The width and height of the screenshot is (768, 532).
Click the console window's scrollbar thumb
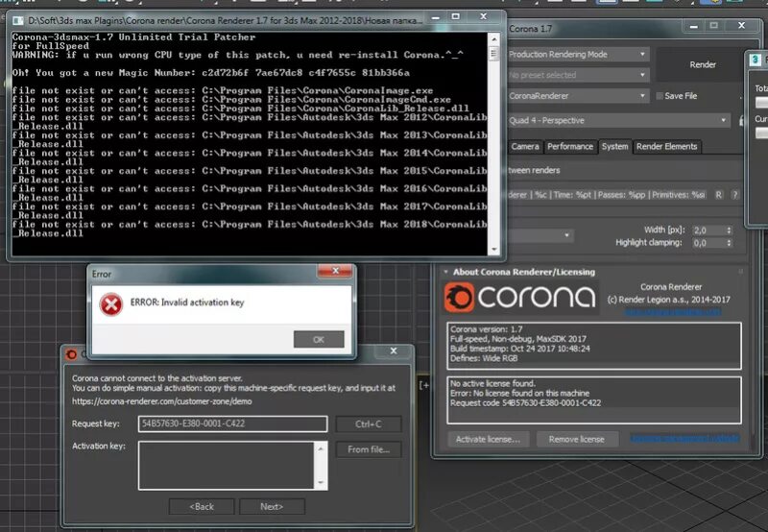coord(493,54)
